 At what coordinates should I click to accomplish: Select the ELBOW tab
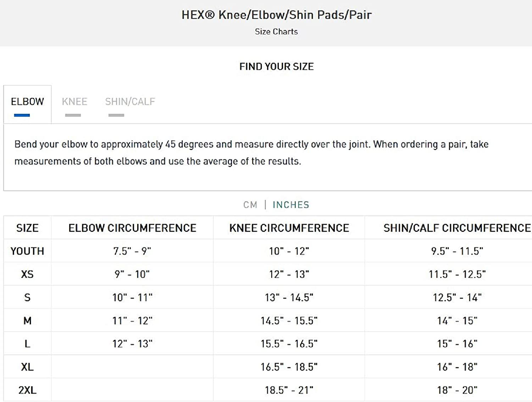(x=27, y=102)
